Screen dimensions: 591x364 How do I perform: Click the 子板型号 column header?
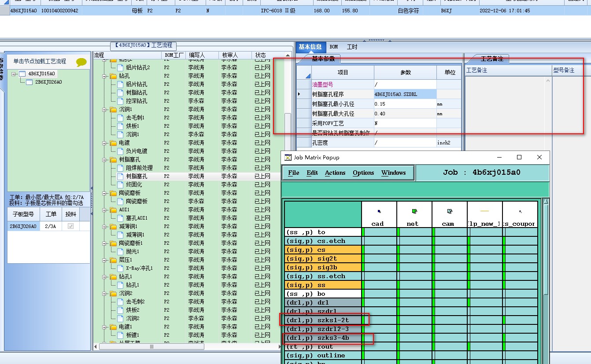pyautogui.click(x=23, y=214)
